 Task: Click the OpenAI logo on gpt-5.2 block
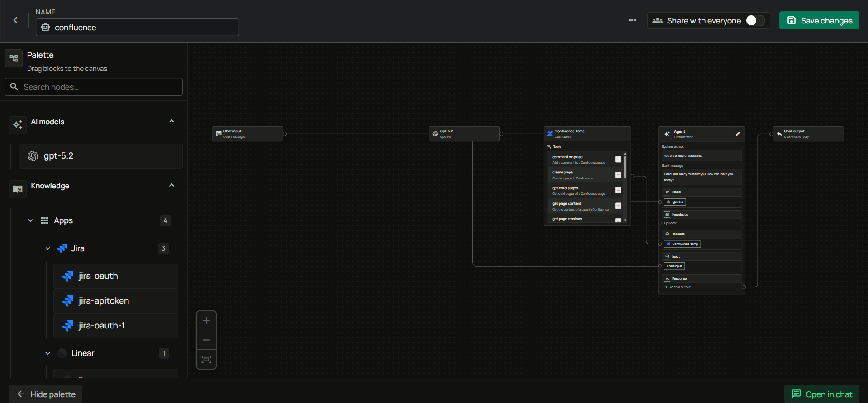coord(33,156)
